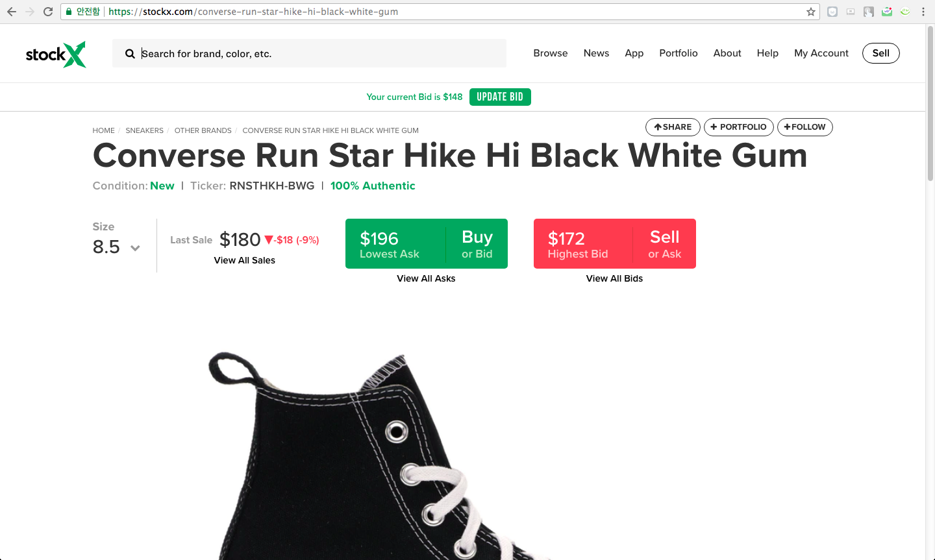Open the shield face extension icon
The width and height of the screenshot is (935, 560).
click(x=832, y=12)
